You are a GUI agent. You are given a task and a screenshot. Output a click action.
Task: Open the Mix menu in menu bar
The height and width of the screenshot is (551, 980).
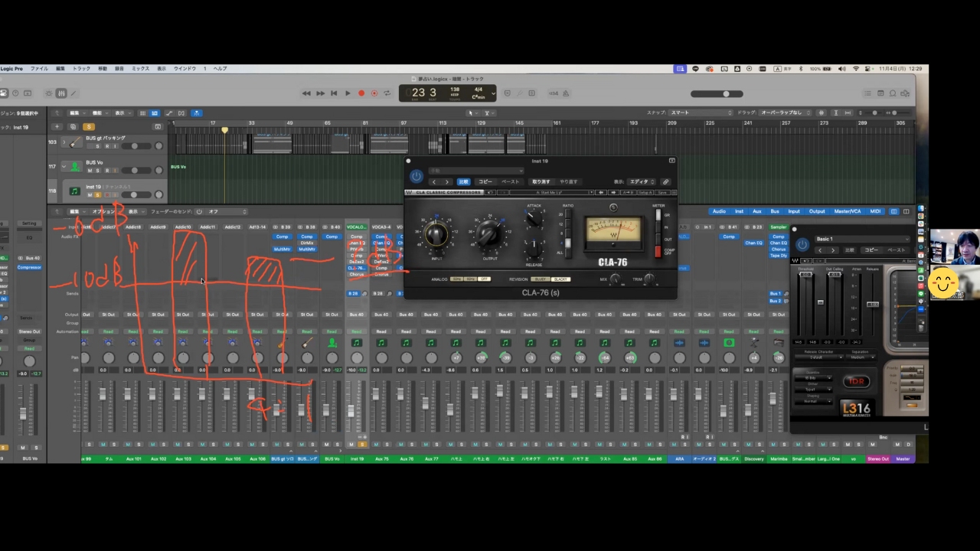click(140, 69)
